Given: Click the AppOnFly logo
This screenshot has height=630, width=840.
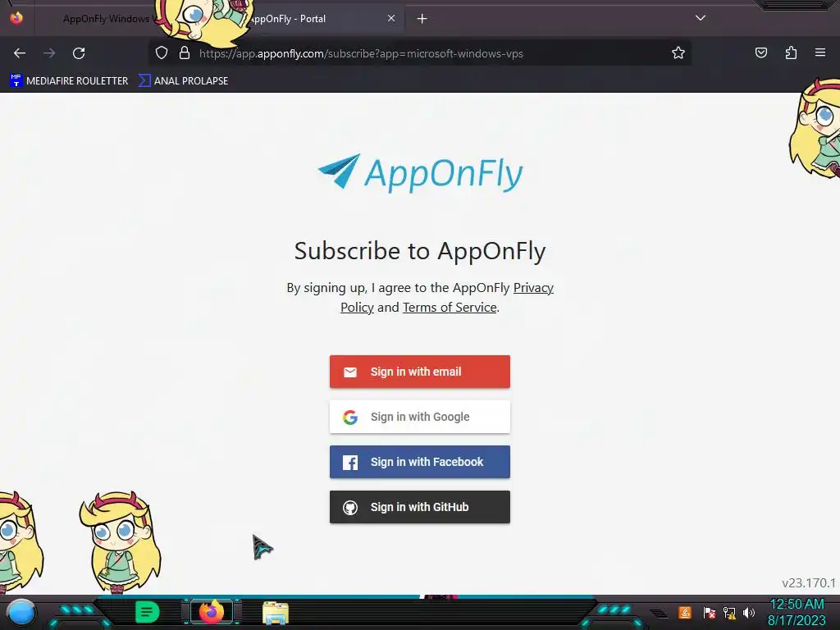Looking at the screenshot, I should (420, 173).
